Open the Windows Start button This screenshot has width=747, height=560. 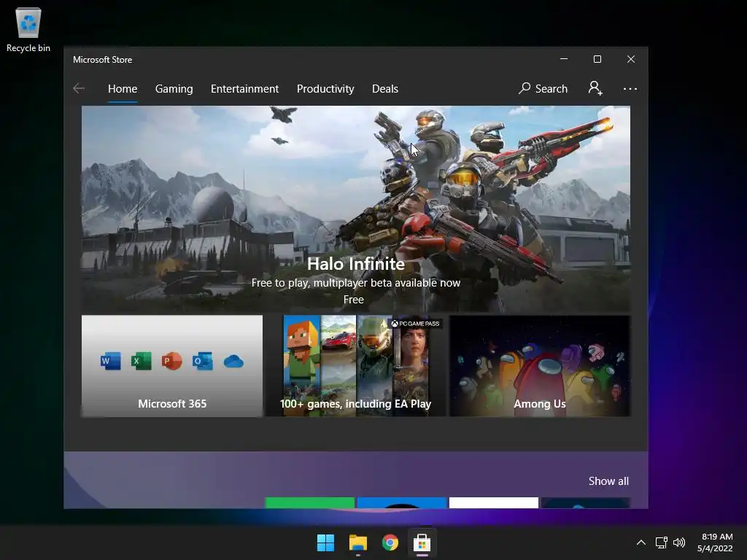[326, 542]
